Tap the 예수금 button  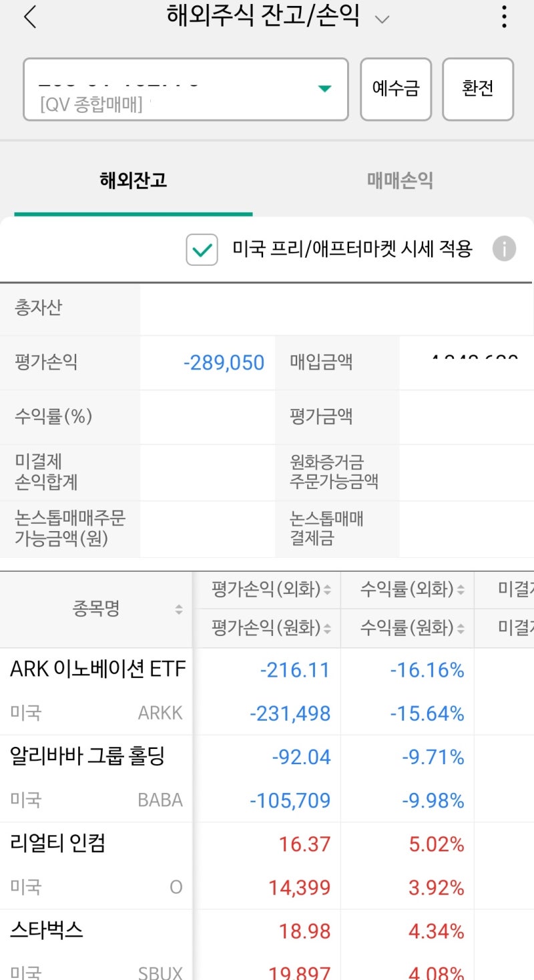pyautogui.click(x=396, y=89)
